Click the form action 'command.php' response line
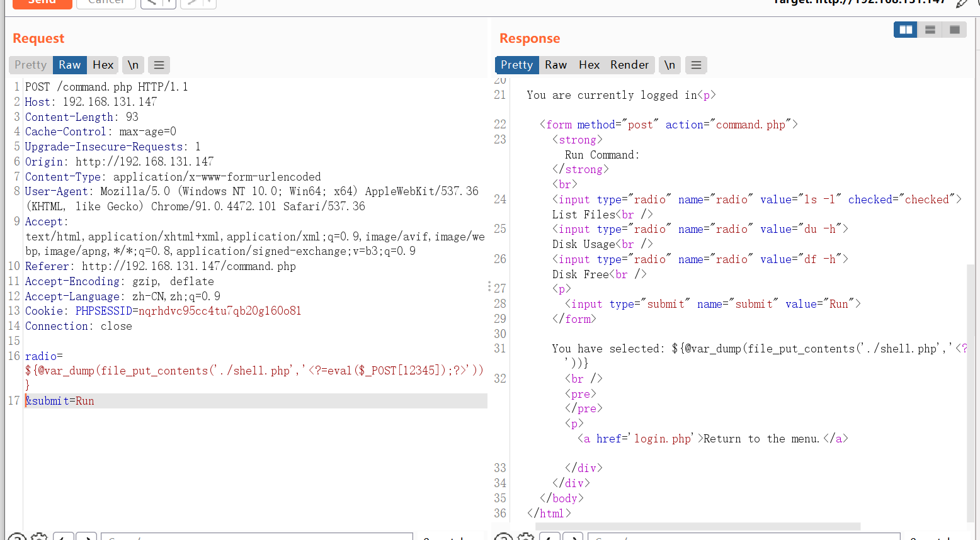Image resolution: width=980 pixels, height=540 pixels. pos(668,125)
